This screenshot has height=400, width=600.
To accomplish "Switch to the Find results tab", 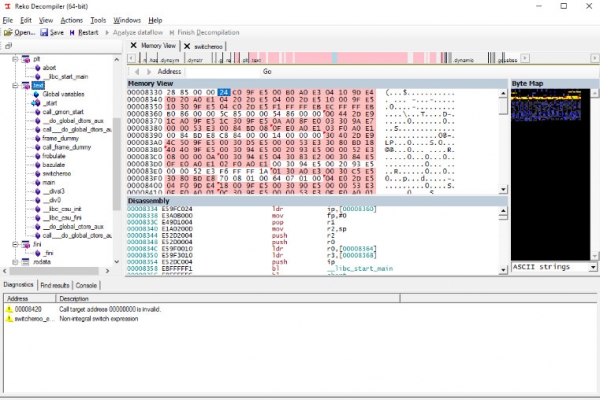I will click(54, 285).
